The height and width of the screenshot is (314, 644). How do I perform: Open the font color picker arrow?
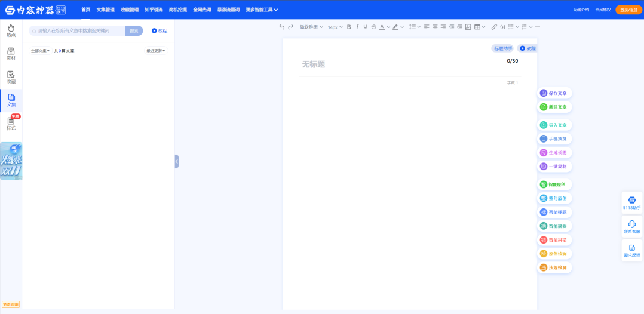coord(388,27)
